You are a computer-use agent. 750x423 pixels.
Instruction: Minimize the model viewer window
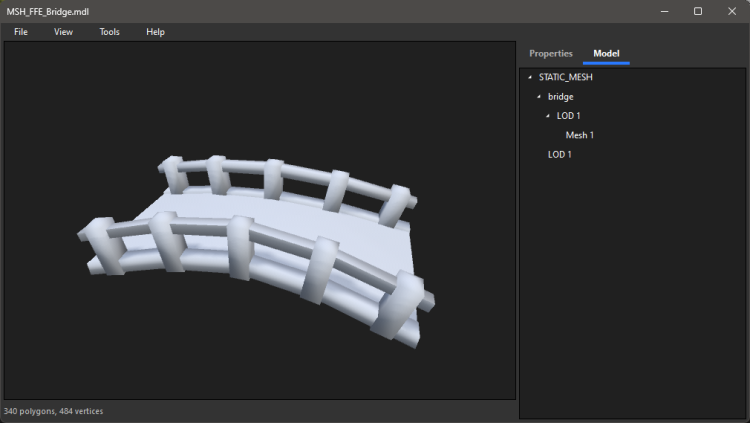662,11
